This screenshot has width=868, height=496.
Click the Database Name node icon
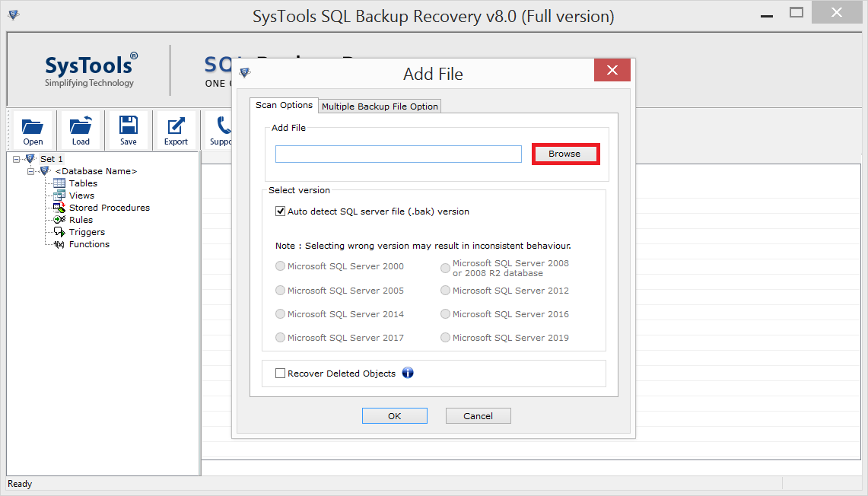tap(46, 171)
